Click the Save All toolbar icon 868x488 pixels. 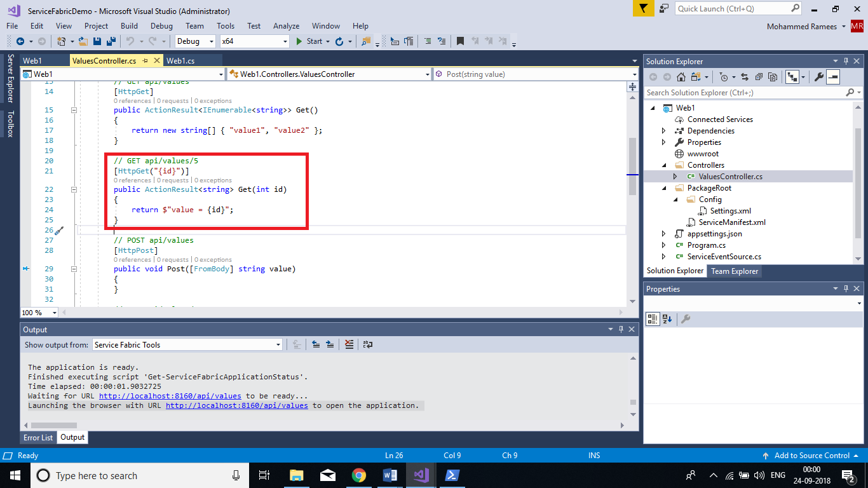pos(111,41)
